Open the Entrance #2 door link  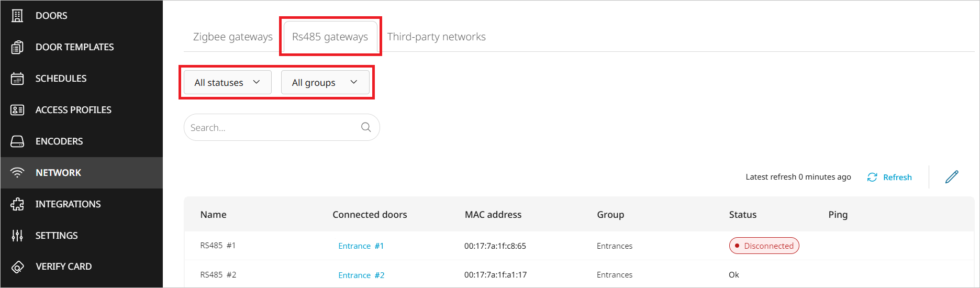click(361, 275)
